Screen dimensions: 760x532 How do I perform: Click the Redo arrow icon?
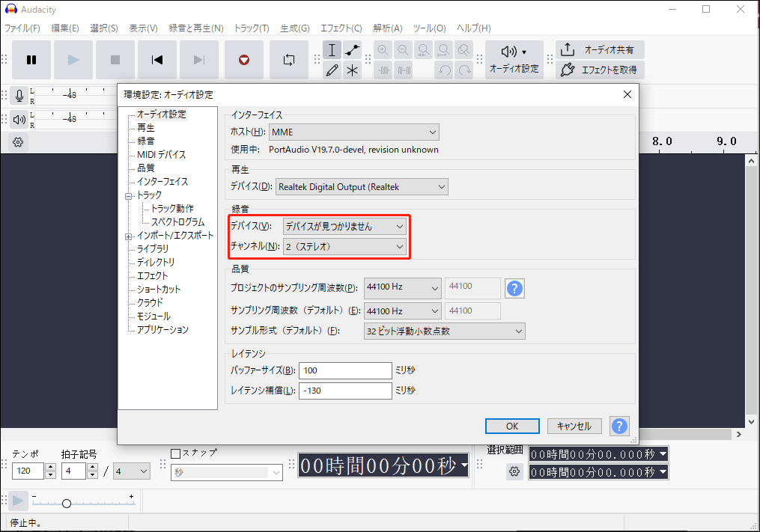click(x=464, y=70)
